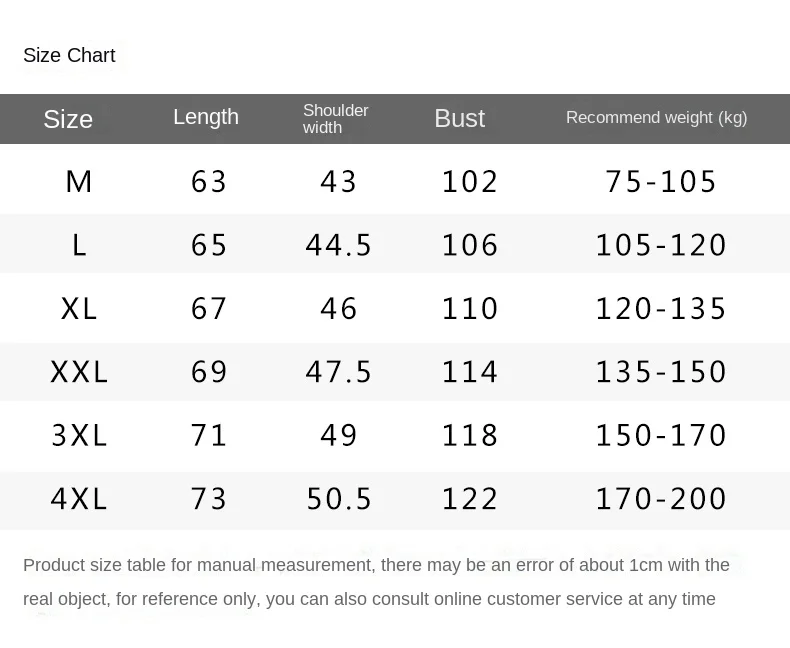Select the Size column header
Screen dimensions: 790x648
pyautogui.click(x=68, y=119)
